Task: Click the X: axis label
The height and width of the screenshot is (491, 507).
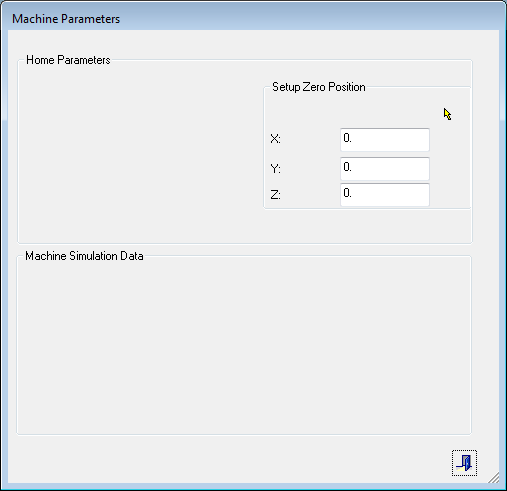Action: click(x=275, y=139)
